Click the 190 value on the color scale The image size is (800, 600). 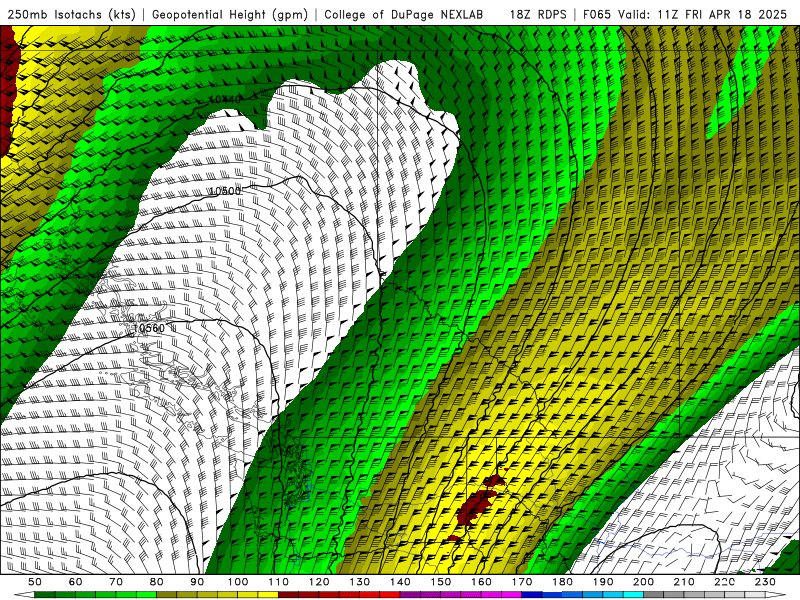click(603, 582)
